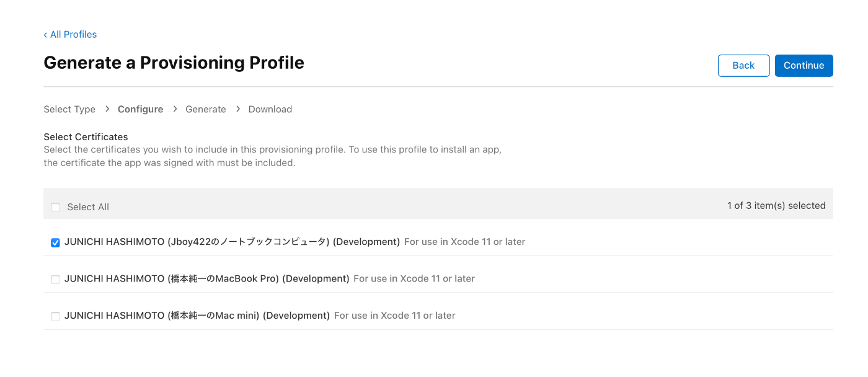Open the Download step

[x=270, y=109]
